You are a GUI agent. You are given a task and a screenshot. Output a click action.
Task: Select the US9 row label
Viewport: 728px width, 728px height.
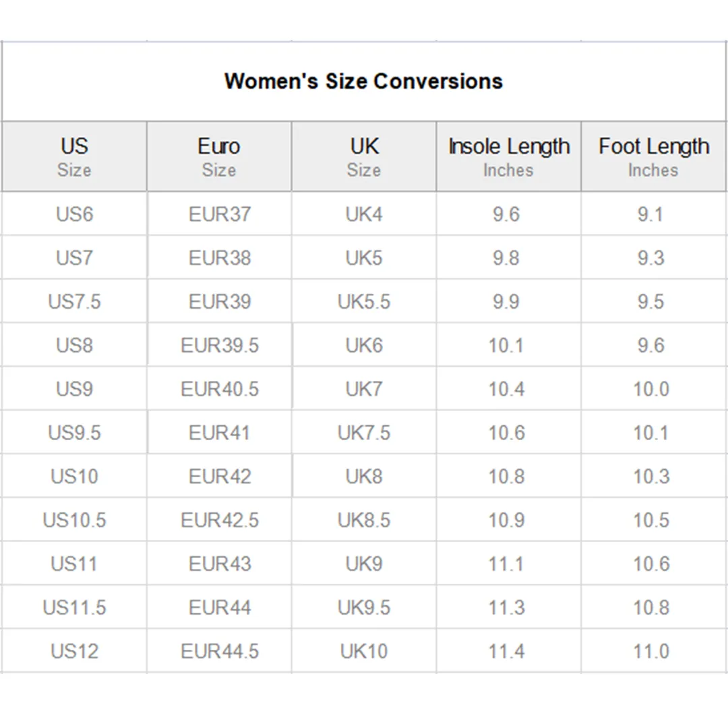pyautogui.click(x=74, y=389)
